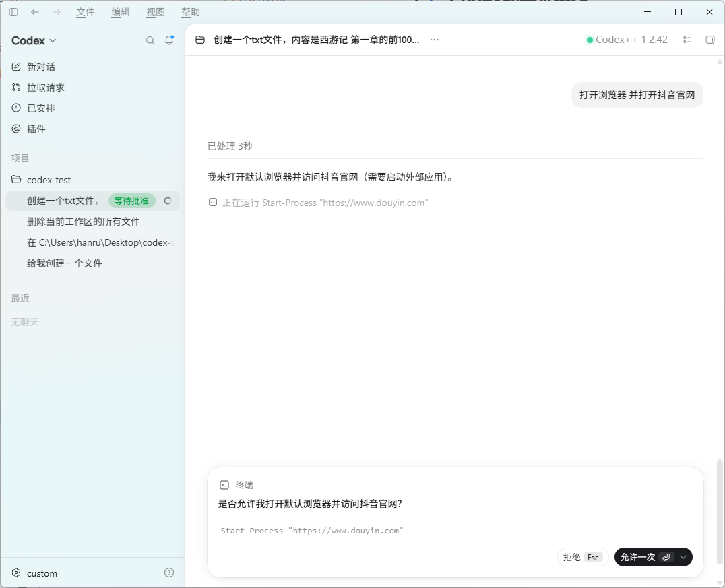Viewport: 725px width, 588px height.
Task: Expand the allow-once options arrow
Action: click(x=683, y=557)
